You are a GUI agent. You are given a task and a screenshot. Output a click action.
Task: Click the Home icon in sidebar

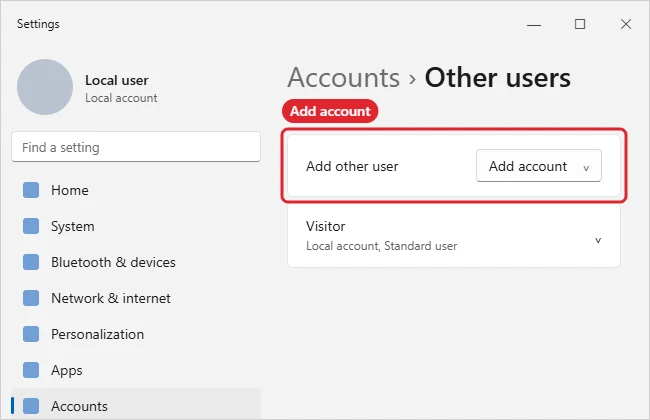[31, 190]
